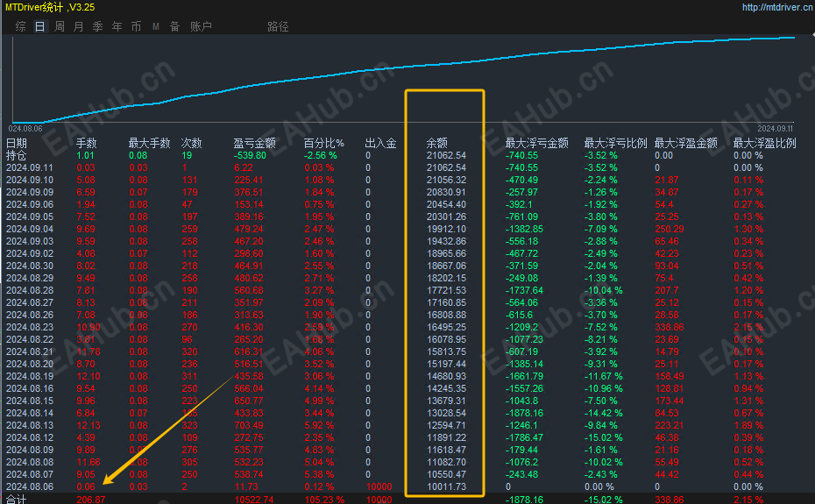Click the blue equity curve chart
The width and height of the screenshot is (815, 504).
coord(403,80)
